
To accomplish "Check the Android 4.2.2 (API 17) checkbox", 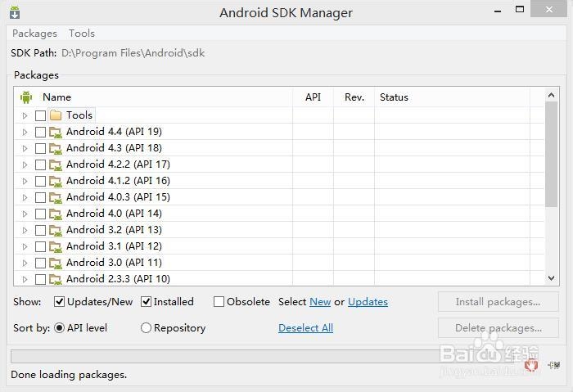I will tap(40, 164).
